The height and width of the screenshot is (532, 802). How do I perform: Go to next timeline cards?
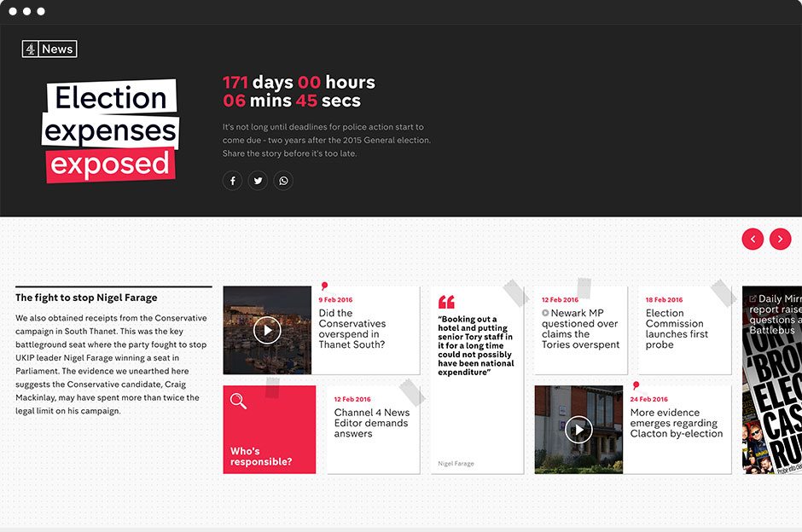[x=780, y=239]
